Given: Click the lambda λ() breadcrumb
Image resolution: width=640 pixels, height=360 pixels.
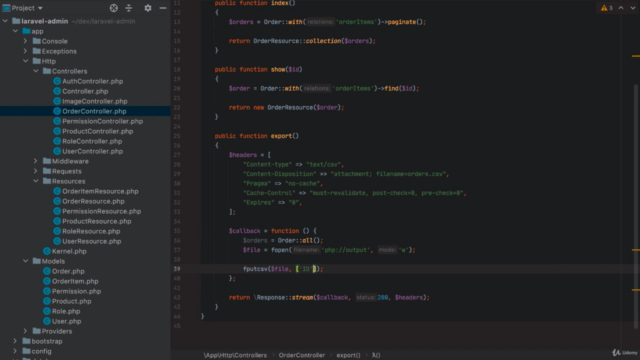Looking at the screenshot, I should [x=376, y=355].
